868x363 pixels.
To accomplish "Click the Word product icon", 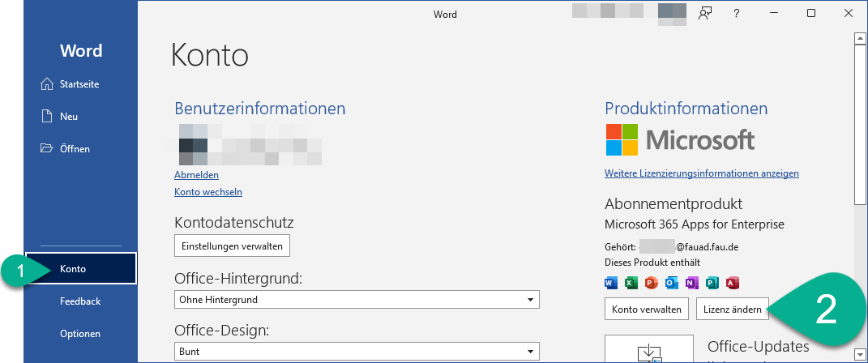I will tap(611, 283).
